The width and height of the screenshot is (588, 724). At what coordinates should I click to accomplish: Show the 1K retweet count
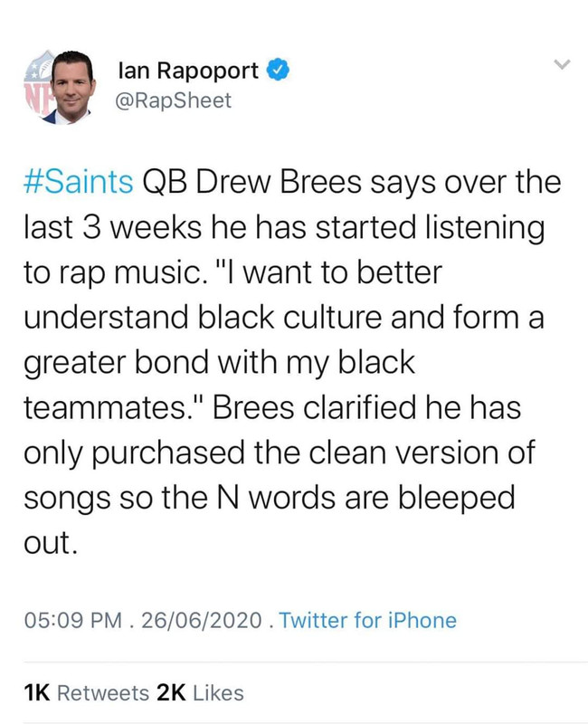(x=36, y=692)
